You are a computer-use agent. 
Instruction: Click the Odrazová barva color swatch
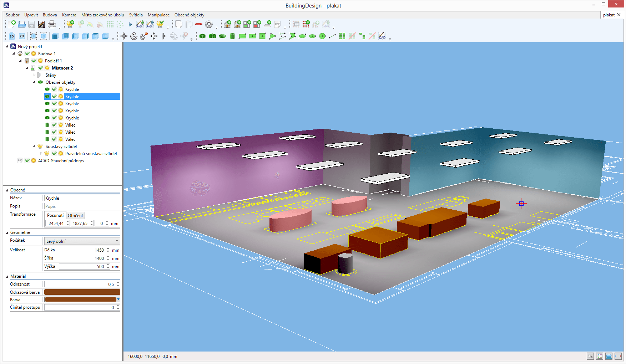82,292
